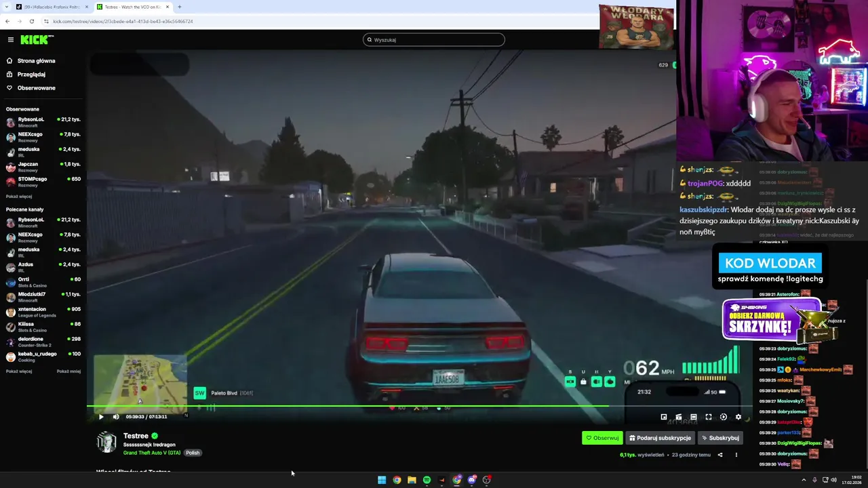Image resolution: width=868 pixels, height=488 pixels.
Task: Open Japczan followed channel
Action: (x=43, y=167)
